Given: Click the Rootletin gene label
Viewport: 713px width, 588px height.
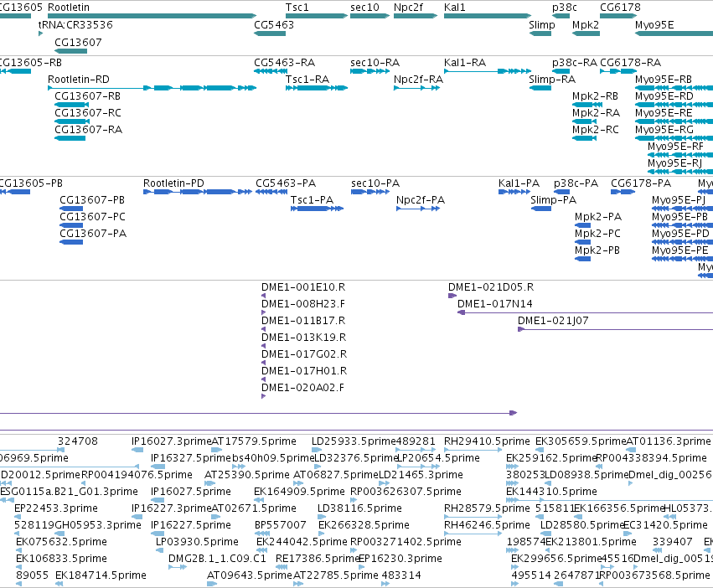Looking at the screenshot, I should point(69,8).
